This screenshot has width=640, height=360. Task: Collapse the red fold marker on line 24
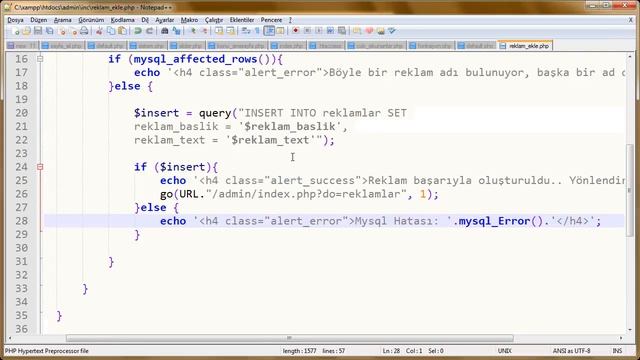[x=40, y=167]
